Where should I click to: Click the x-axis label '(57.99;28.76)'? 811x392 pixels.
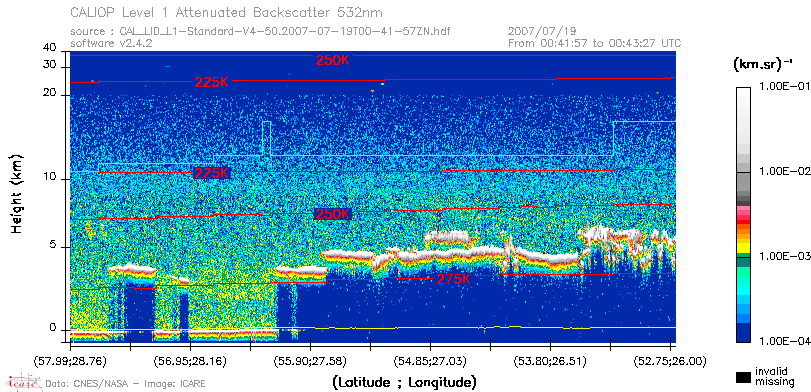pyautogui.click(x=70, y=360)
